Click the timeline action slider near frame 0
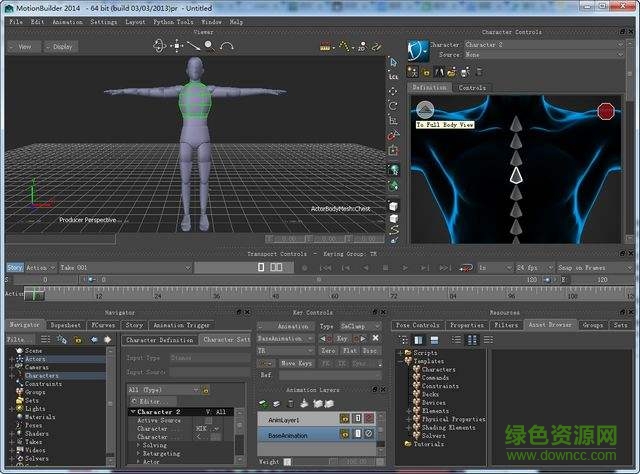640x474 pixels. [x=34, y=294]
